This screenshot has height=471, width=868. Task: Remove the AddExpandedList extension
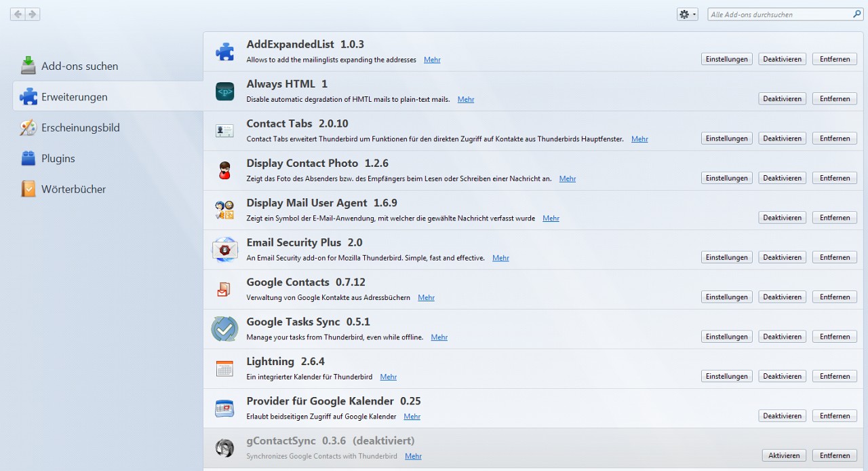click(835, 59)
